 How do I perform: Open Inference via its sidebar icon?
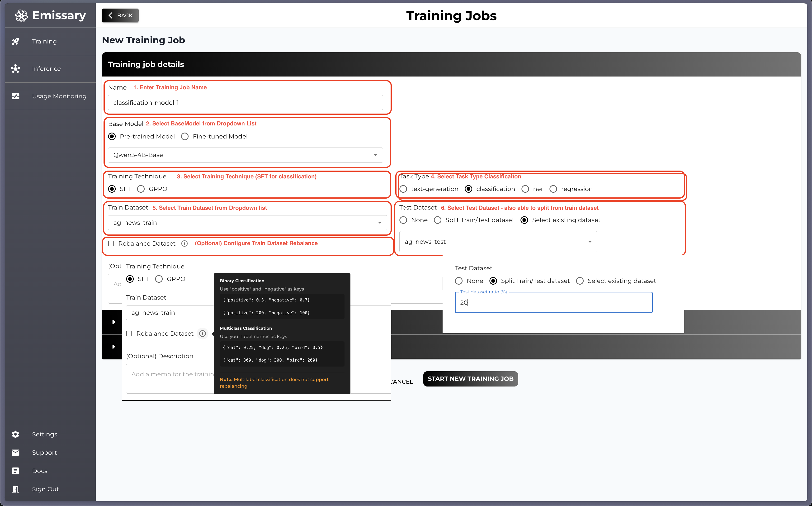[x=16, y=69]
